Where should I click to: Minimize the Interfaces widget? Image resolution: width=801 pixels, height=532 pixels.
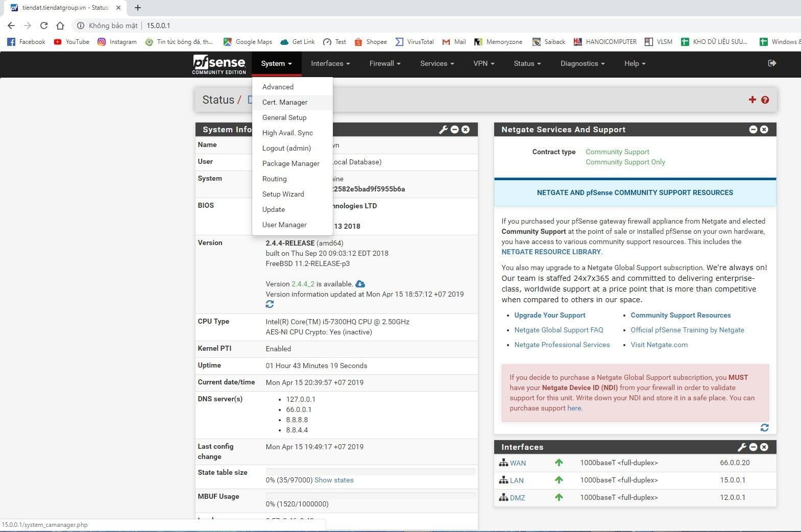[753, 447]
